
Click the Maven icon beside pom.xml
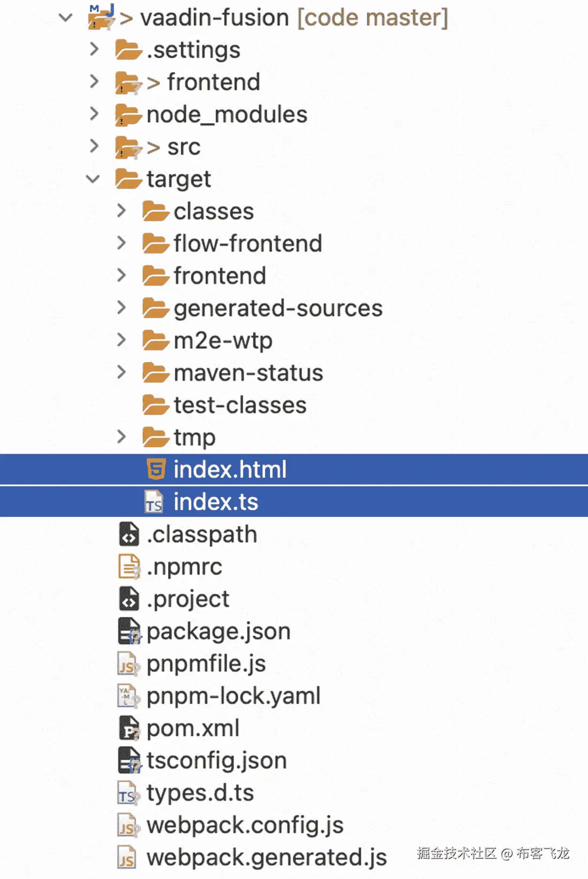tap(128, 728)
